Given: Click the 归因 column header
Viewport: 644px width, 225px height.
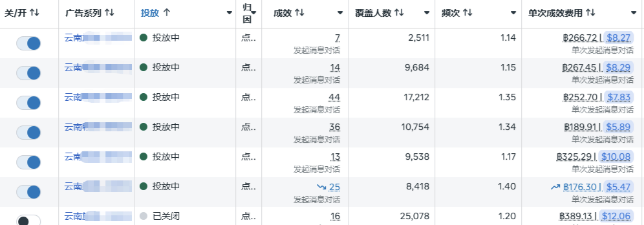Looking at the screenshot, I should tap(247, 13).
